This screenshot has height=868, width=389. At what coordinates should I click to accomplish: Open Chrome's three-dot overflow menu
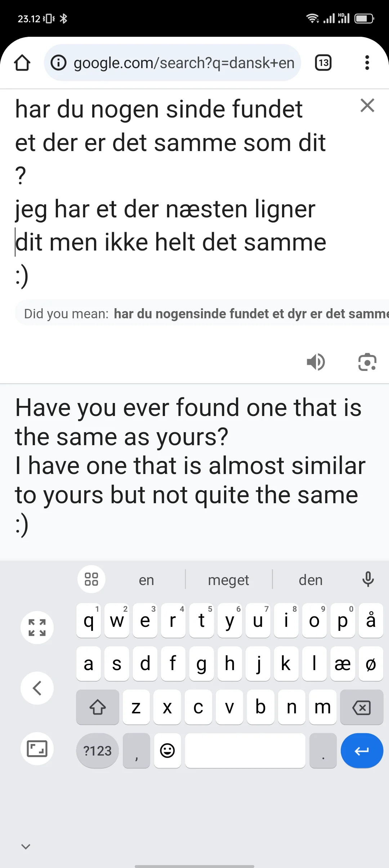[367, 63]
